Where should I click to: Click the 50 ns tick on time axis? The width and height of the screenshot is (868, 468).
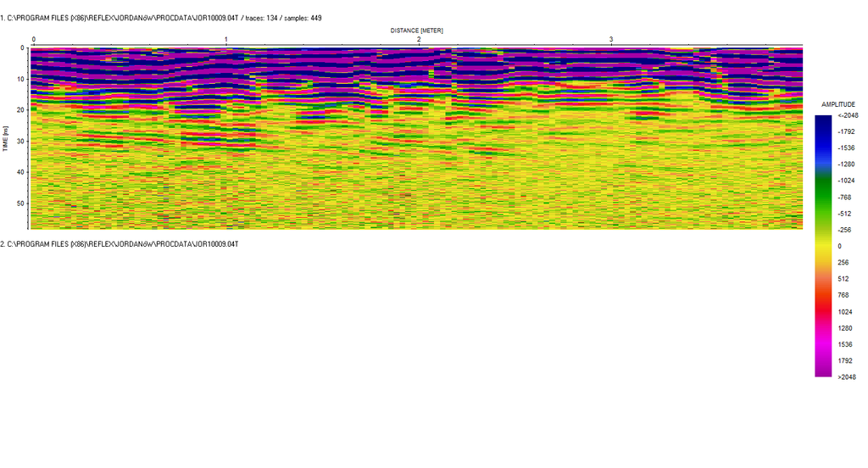(x=20, y=203)
